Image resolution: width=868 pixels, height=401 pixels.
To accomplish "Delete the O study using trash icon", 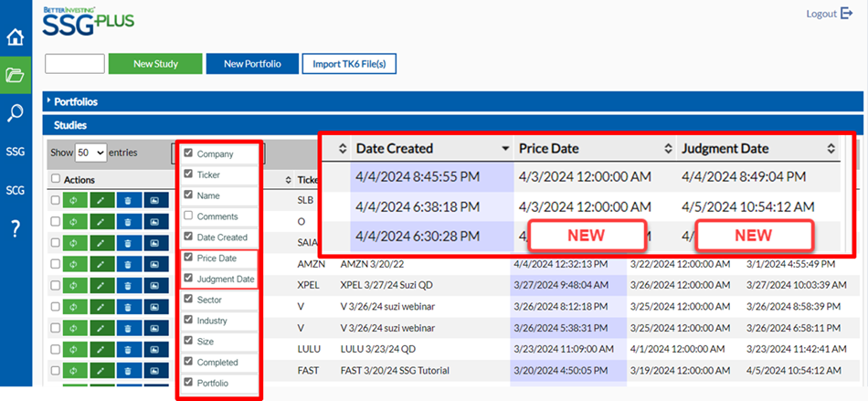I will pyautogui.click(x=129, y=222).
